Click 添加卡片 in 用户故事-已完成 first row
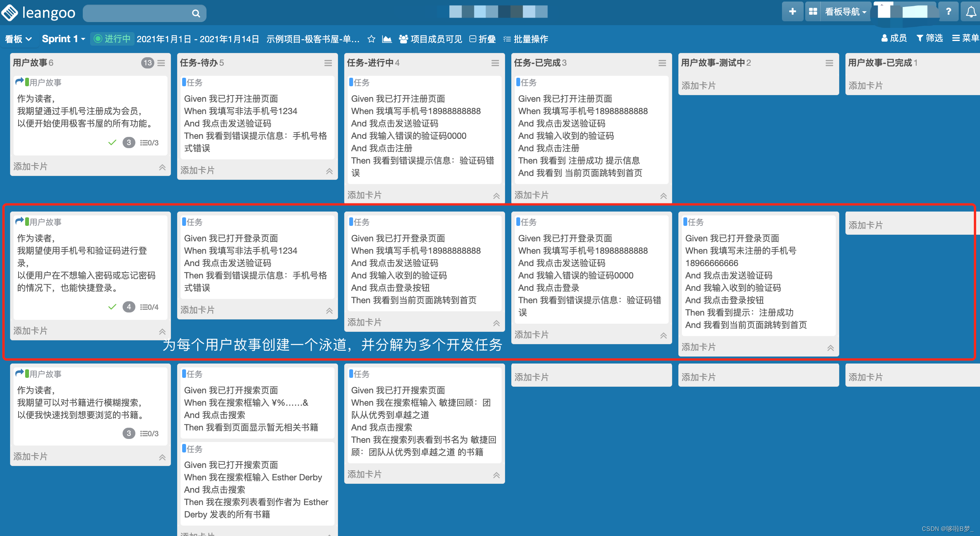Image resolution: width=980 pixels, height=536 pixels. coord(866,86)
